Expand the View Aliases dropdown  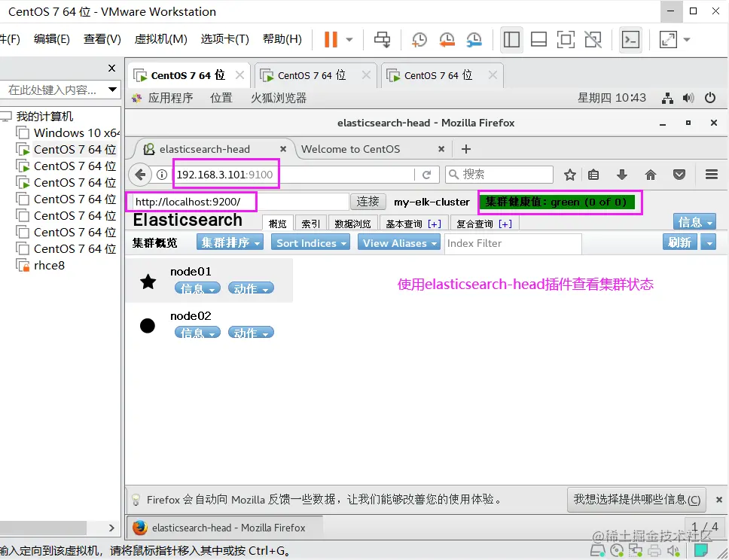(399, 242)
